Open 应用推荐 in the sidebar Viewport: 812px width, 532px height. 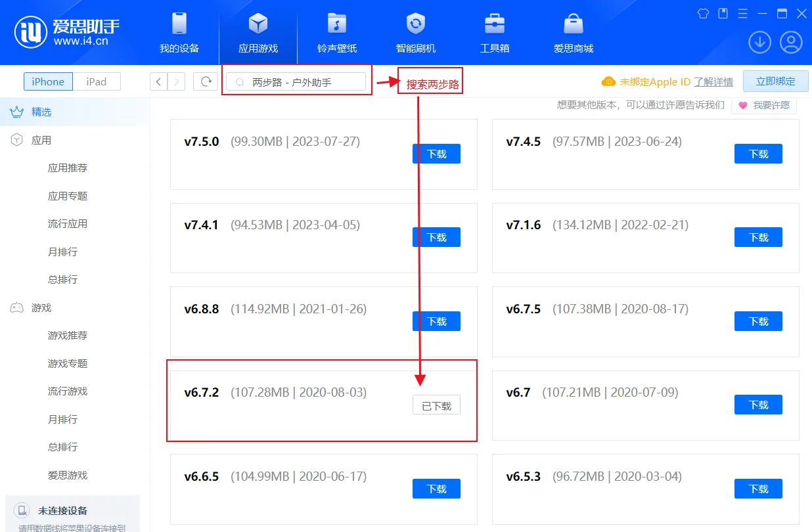68,167
